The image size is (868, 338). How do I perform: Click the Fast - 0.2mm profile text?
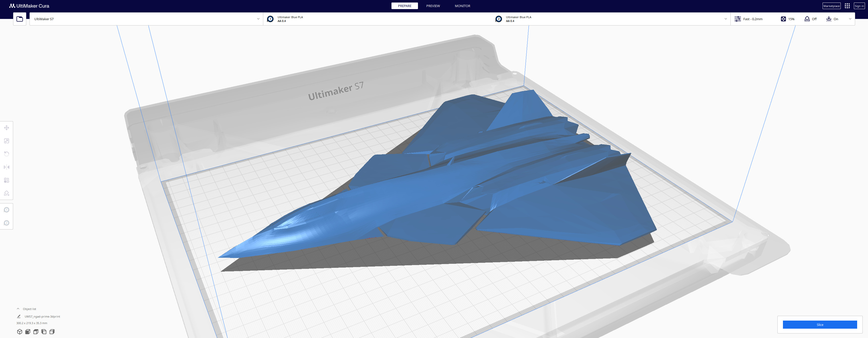point(753,19)
